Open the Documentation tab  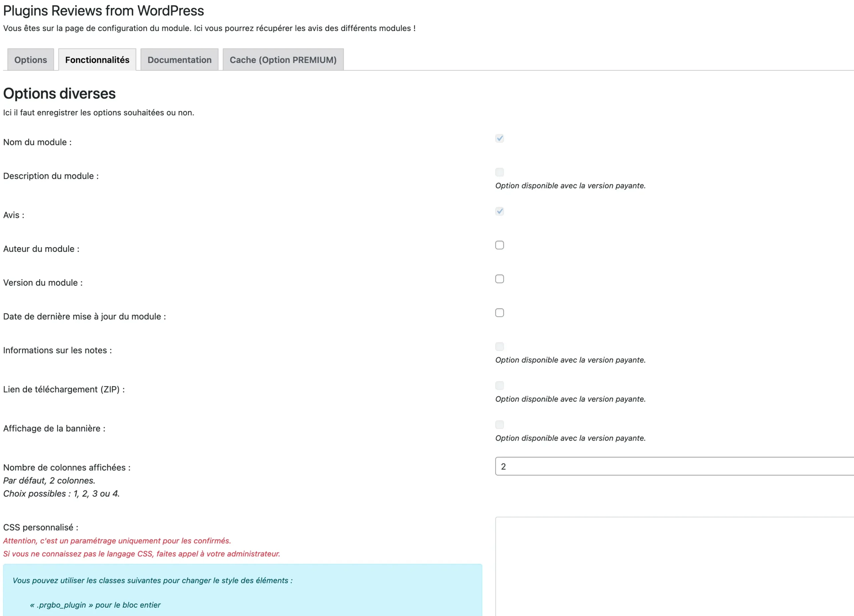[x=179, y=60]
